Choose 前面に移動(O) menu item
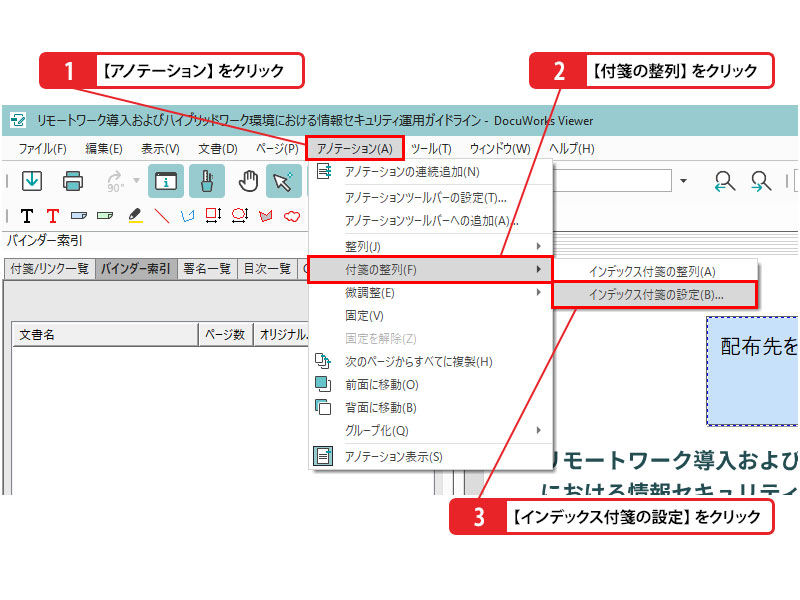The width and height of the screenshot is (800, 600). (x=431, y=384)
